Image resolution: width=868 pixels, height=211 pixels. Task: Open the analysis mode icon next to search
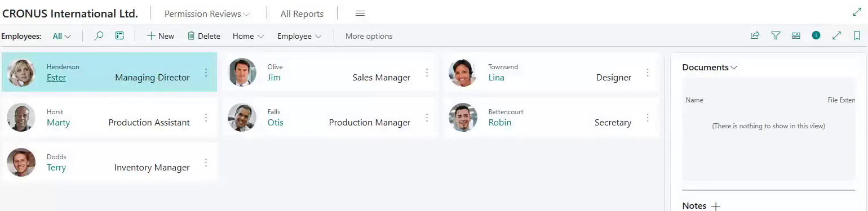119,36
